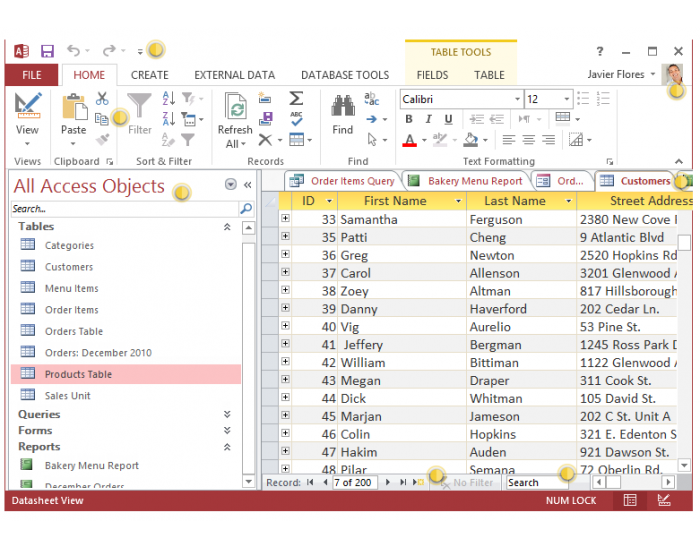
Task: Click the Paste clipboard icon
Action: (x=74, y=107)
